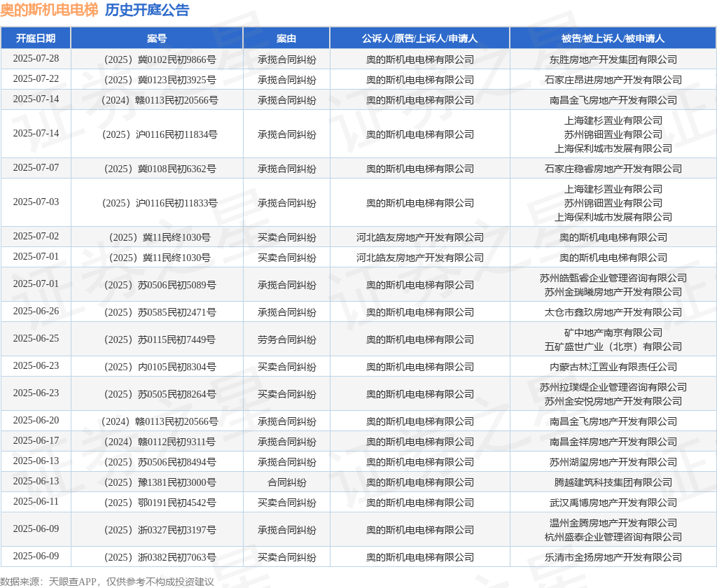Click defendant 太仓市鑫玖房地产开发有限公司
The image size is (717, 588).
(x=613, y=312)
